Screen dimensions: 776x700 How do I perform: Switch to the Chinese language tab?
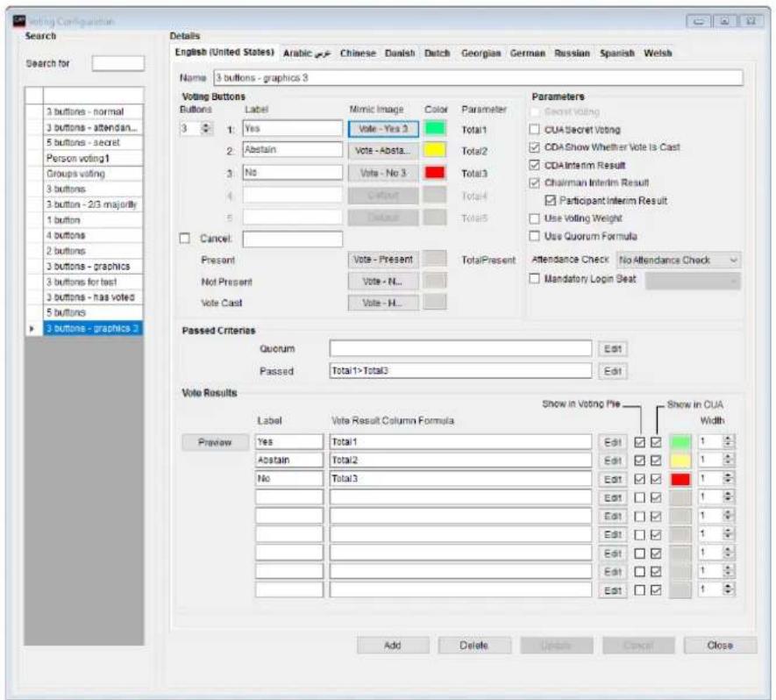click(358, 54)
